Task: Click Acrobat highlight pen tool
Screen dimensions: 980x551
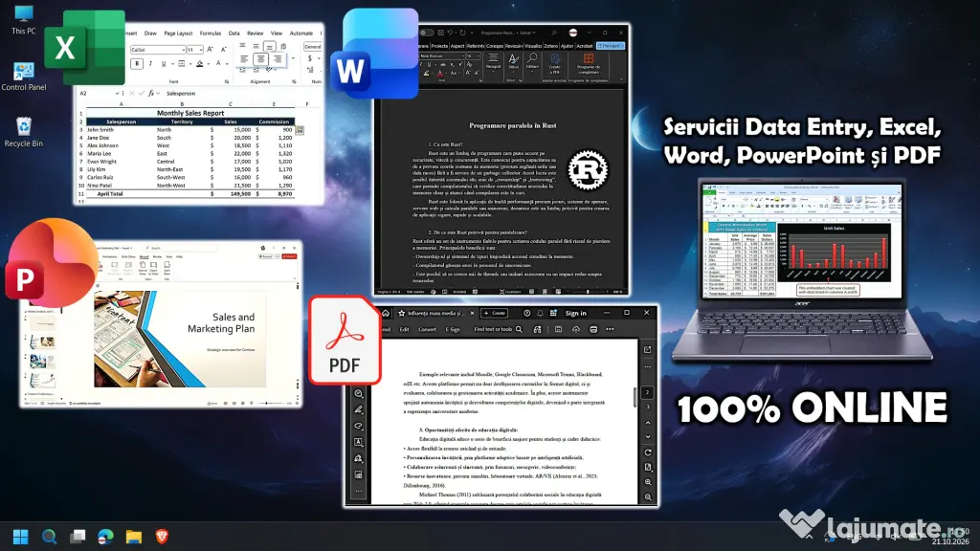Action: pos(358,409)
